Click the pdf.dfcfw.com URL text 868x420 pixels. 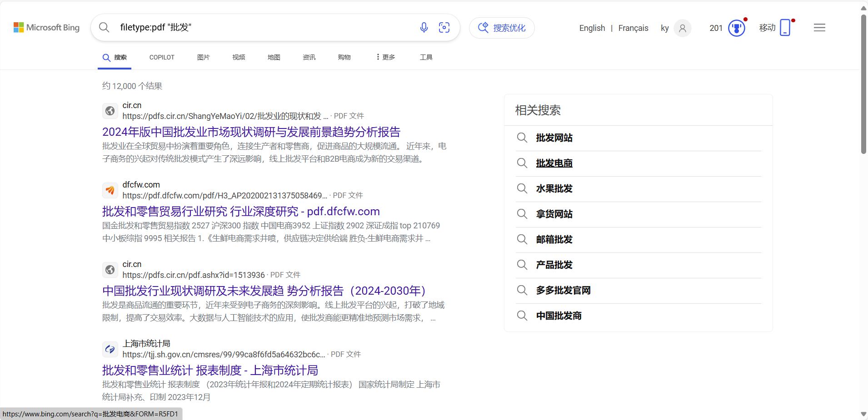[x=225, y=196]
